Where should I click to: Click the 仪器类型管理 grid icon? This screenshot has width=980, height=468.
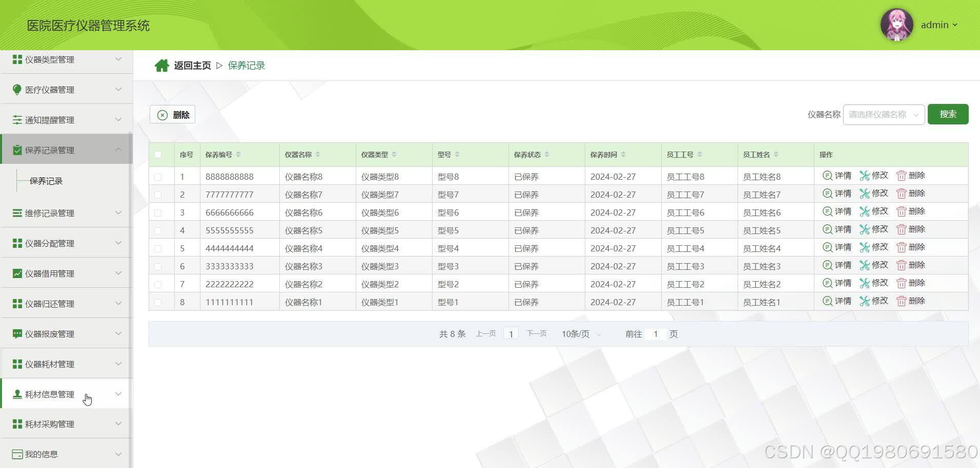(x=17, y=59)
